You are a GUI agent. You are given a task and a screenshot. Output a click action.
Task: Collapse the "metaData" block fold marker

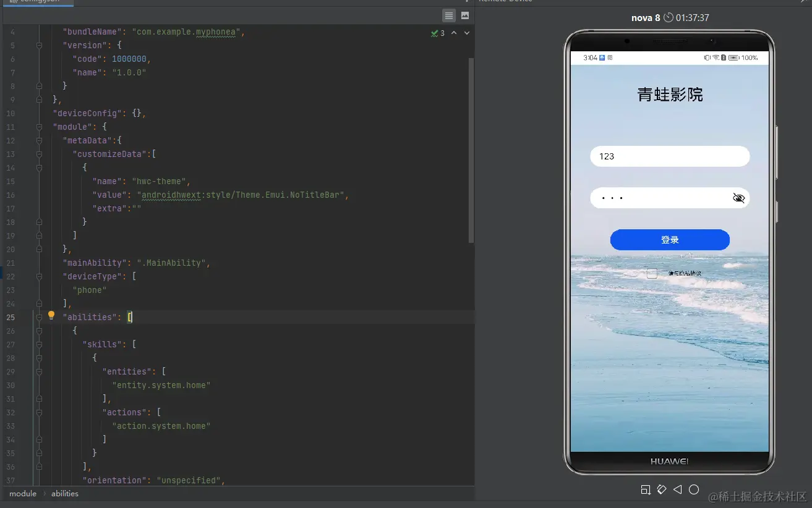[39, 140]
